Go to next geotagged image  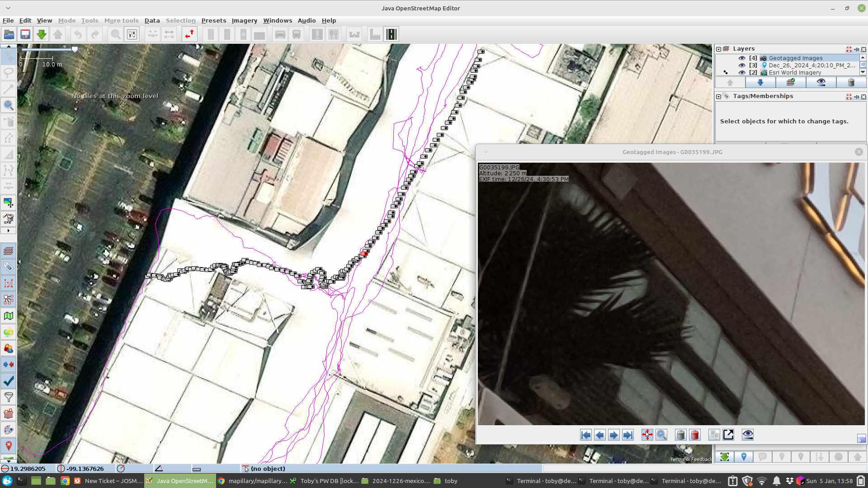coord(613,435)
